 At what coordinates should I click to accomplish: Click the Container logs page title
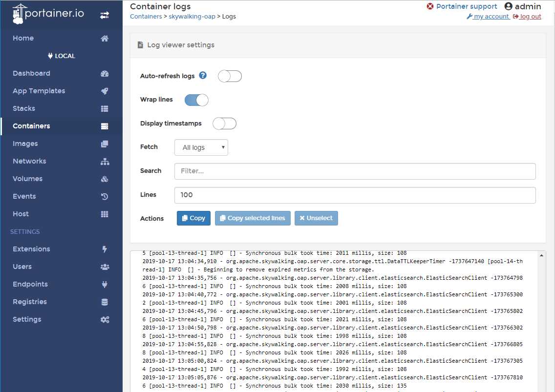[160, 6]
